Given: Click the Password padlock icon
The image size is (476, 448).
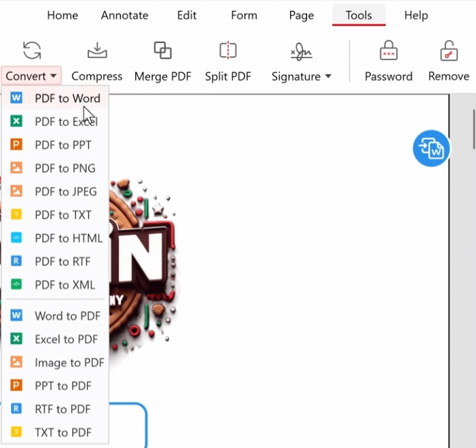Looking at the screenshot, I should coord(389,51).
